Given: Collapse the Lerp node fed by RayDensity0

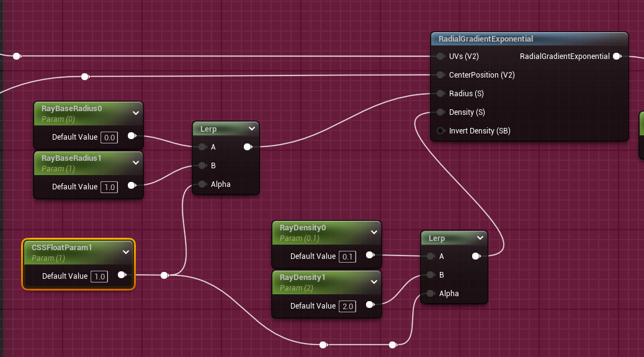Looking at the screenshot, I should [480, 238].
